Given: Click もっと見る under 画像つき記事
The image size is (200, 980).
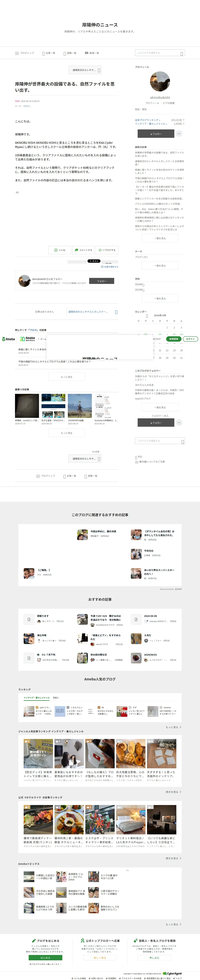Looking at the screenshot, I should coord(66,433).
